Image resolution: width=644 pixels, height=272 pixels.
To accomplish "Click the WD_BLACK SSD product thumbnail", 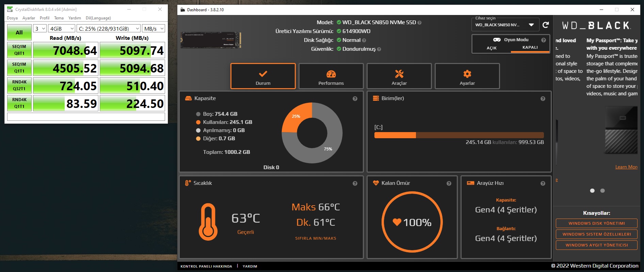I will pyautogui.click(x=211, y=40).
